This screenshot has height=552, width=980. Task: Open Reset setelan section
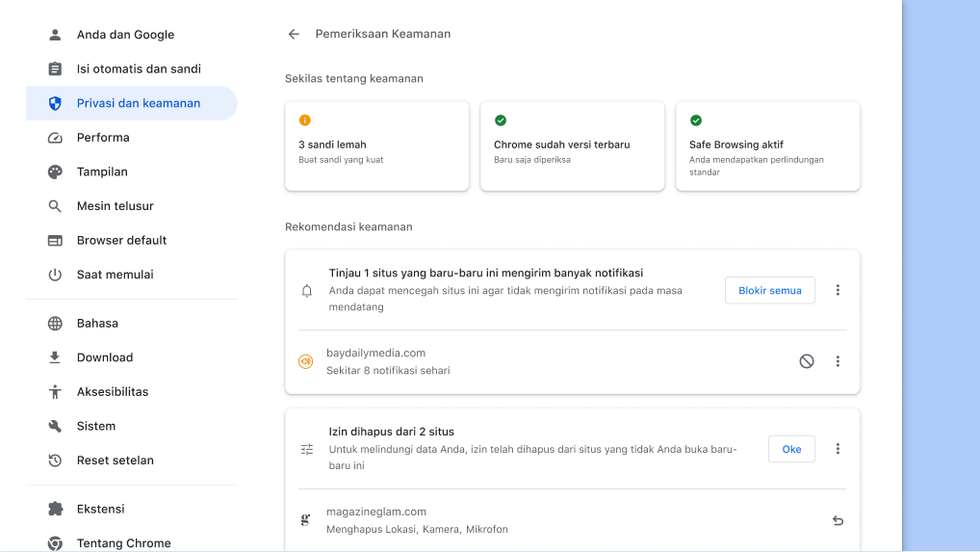132,460
